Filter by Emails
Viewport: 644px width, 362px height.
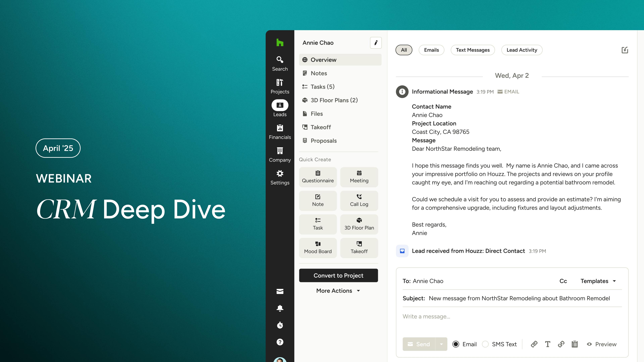[431, 50]
